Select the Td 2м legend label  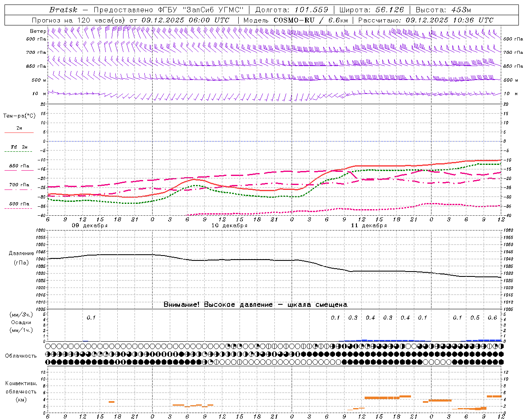pyautogui.click(x=19, y=146)
